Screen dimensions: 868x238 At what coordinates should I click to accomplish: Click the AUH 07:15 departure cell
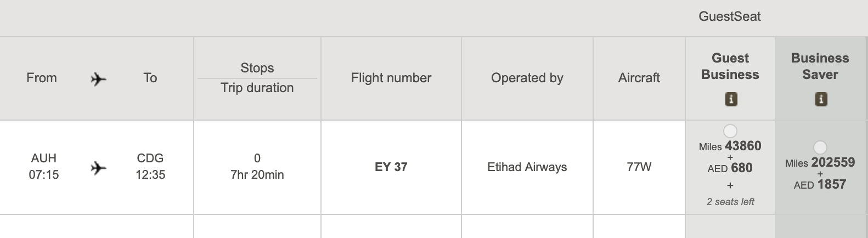click(44, 167)
